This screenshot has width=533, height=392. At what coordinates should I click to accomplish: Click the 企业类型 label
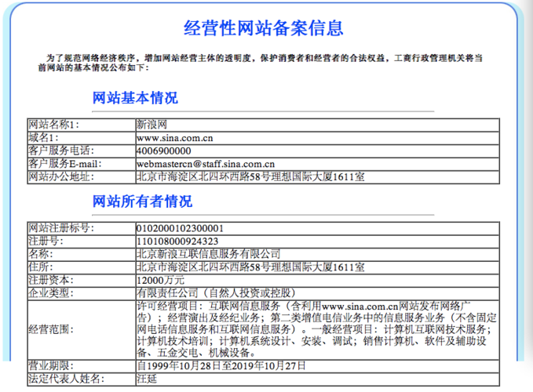(x=51, y=293)
